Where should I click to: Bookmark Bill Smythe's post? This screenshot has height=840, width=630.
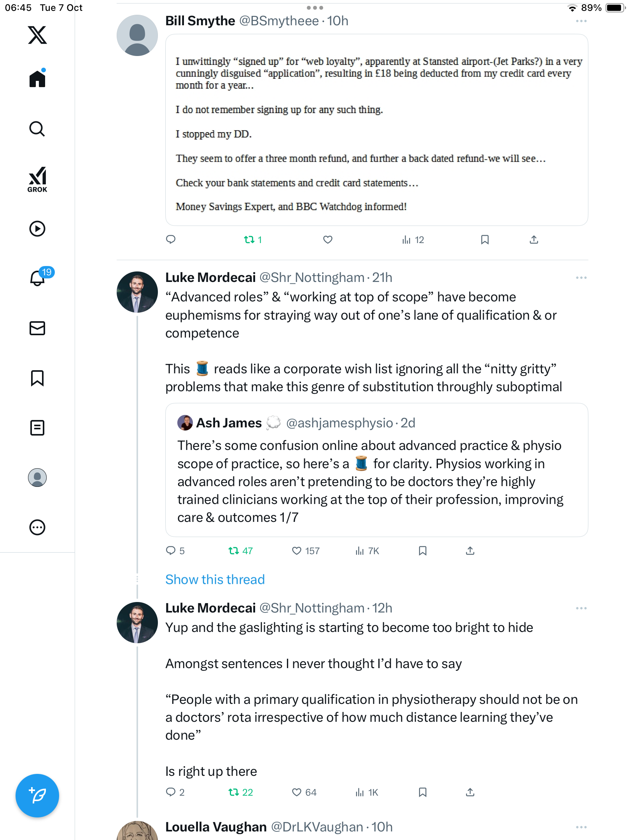coord(485,240)
